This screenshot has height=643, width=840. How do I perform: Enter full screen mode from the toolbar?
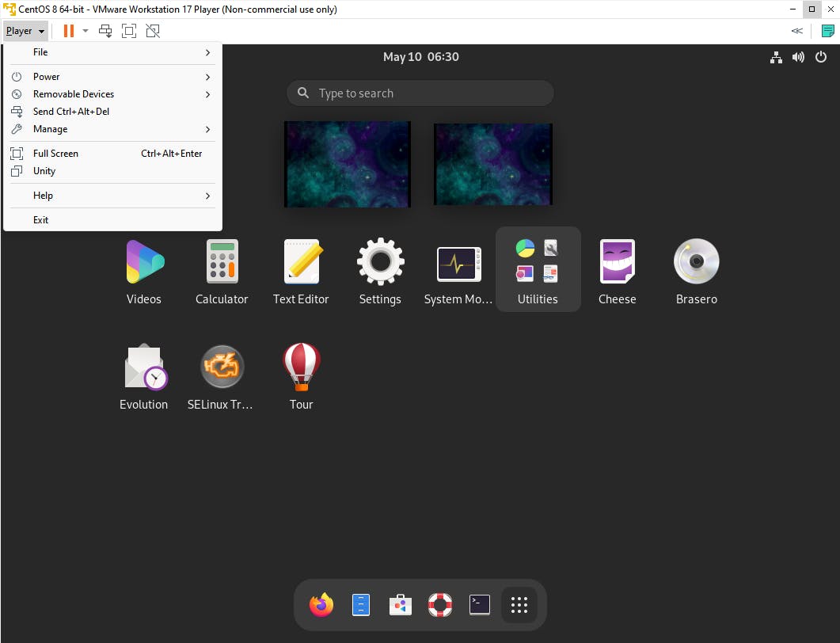[x=129, y=31]
